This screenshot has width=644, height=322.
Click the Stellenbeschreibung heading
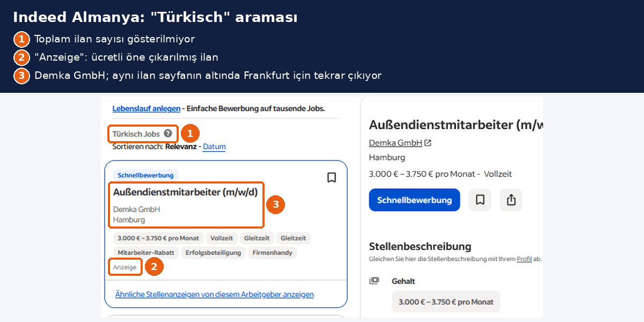[420, 246]
